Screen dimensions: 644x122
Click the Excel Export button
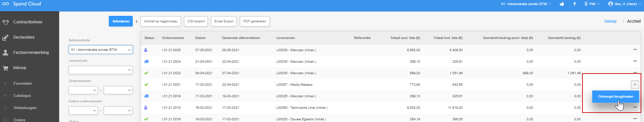224,21
